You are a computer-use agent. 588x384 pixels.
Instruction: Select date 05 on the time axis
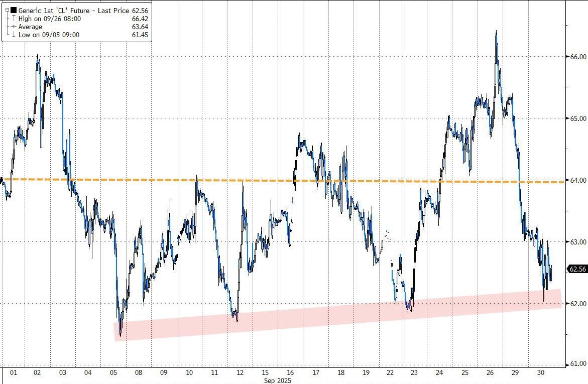click(x=113, y=373)
